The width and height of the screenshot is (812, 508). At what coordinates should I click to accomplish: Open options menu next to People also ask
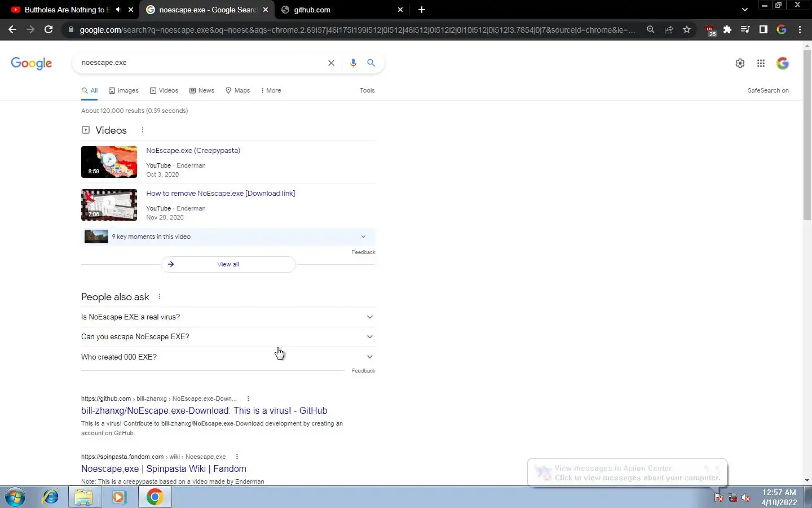click(160, 296)
